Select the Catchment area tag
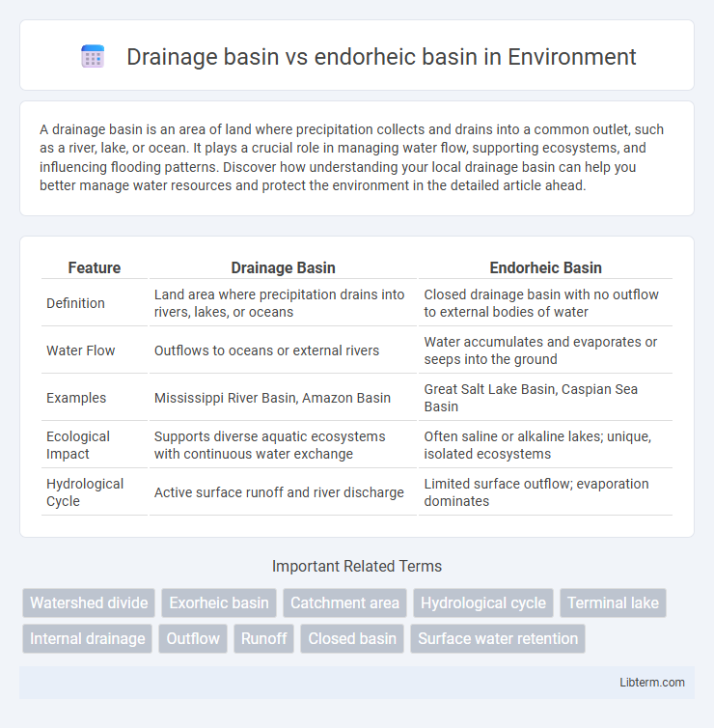 [x=344, y=602]
